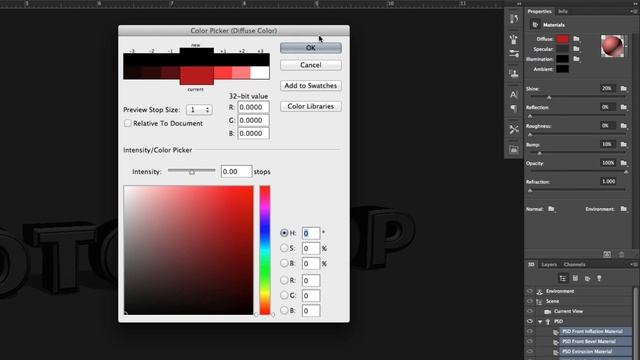Toggle visibility of the PSD mesh
Screen dimensions: 640x360
(530, 321)
